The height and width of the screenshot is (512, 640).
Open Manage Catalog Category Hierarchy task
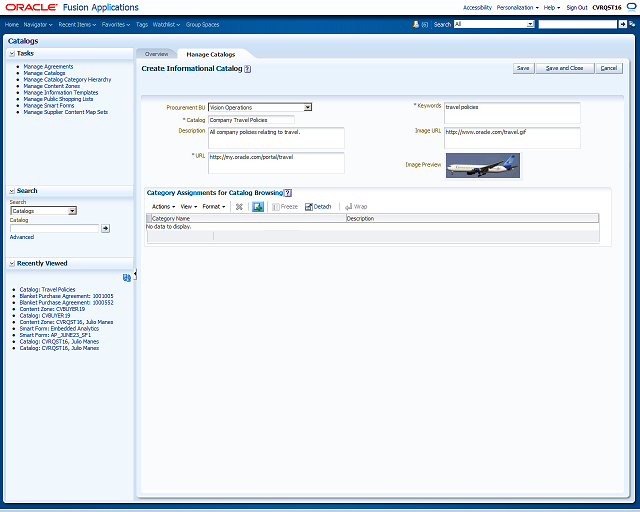tap(67, 80)
